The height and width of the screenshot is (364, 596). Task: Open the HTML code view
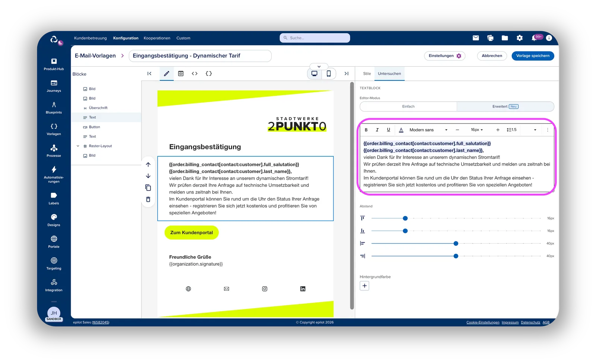coord(194,74)
